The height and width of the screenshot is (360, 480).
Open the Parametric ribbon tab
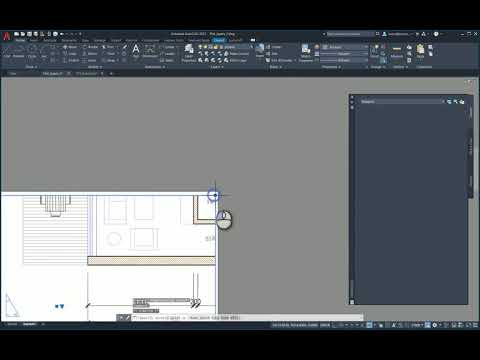click(69, 40)
